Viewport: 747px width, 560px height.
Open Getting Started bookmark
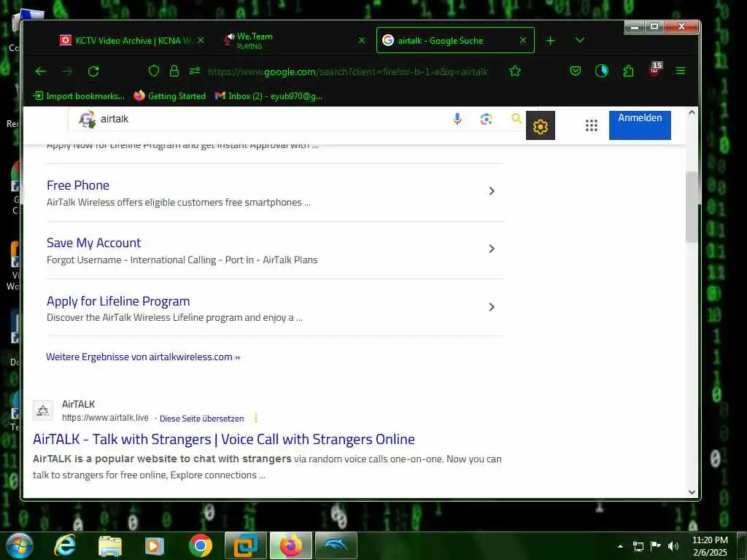tap(169, 96)
